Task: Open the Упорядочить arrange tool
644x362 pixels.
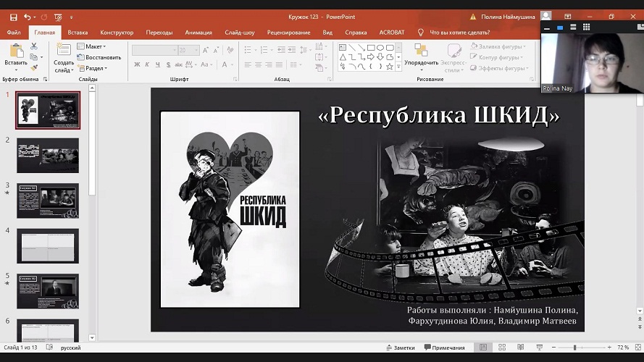Action: pyautogui.click(x=421, y=55)
